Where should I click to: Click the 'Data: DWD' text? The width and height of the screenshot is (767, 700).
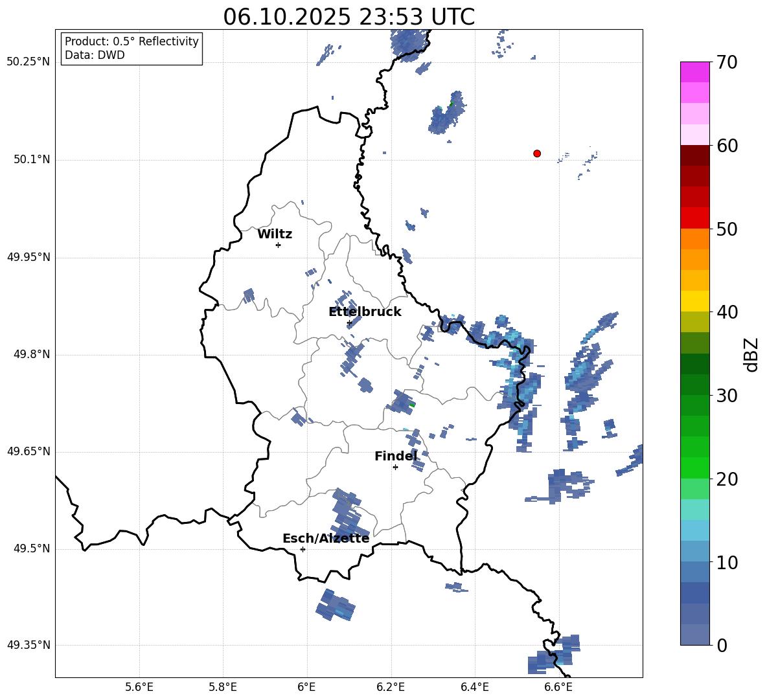95,55
